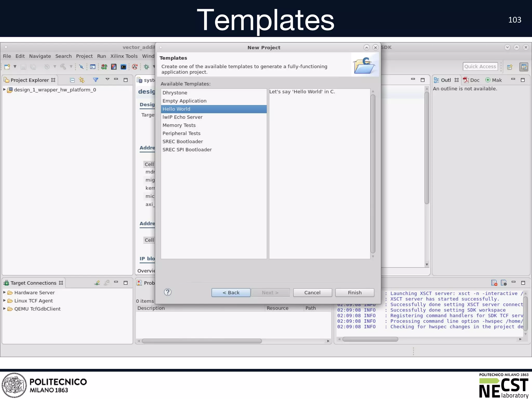Click the Problems view horizontal scrollbar
The image size is (532, 399).
(202, 341)
